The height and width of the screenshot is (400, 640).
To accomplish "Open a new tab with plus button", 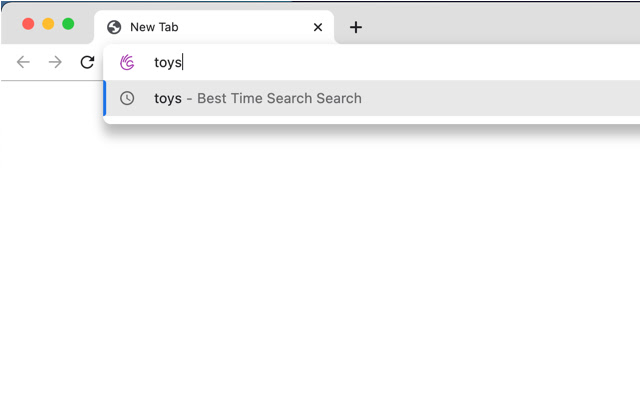I will 355,27.
